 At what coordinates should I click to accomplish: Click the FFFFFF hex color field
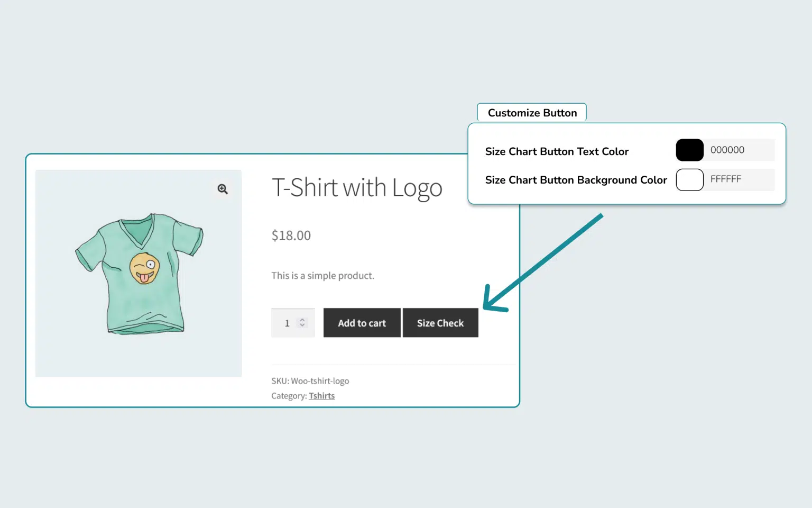coord(740,179)
